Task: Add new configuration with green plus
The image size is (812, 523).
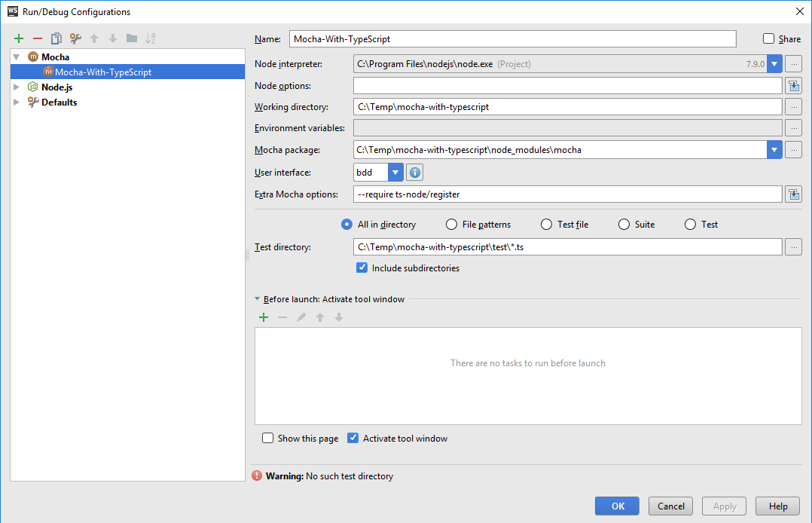Action: coord(19,38)
